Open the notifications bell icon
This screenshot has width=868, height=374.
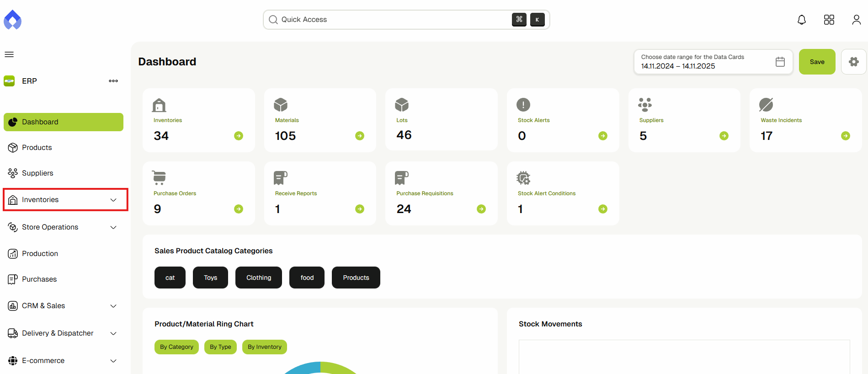point(801,20)
